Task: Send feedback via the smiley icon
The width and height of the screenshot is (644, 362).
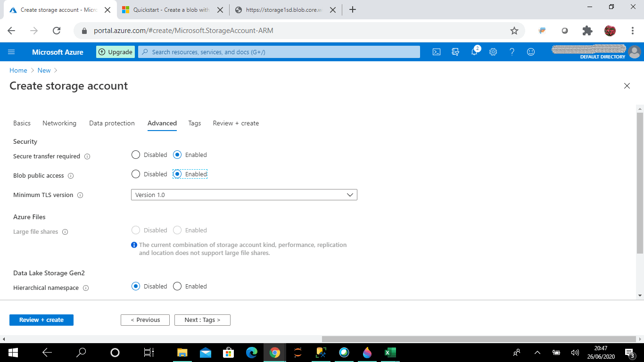Action: [531, 52]
